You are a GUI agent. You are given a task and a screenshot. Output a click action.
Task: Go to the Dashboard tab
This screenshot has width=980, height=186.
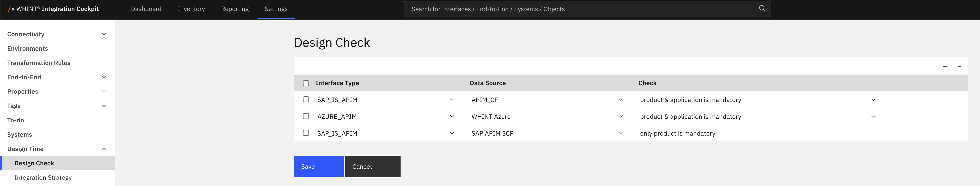tap(146, 9)
